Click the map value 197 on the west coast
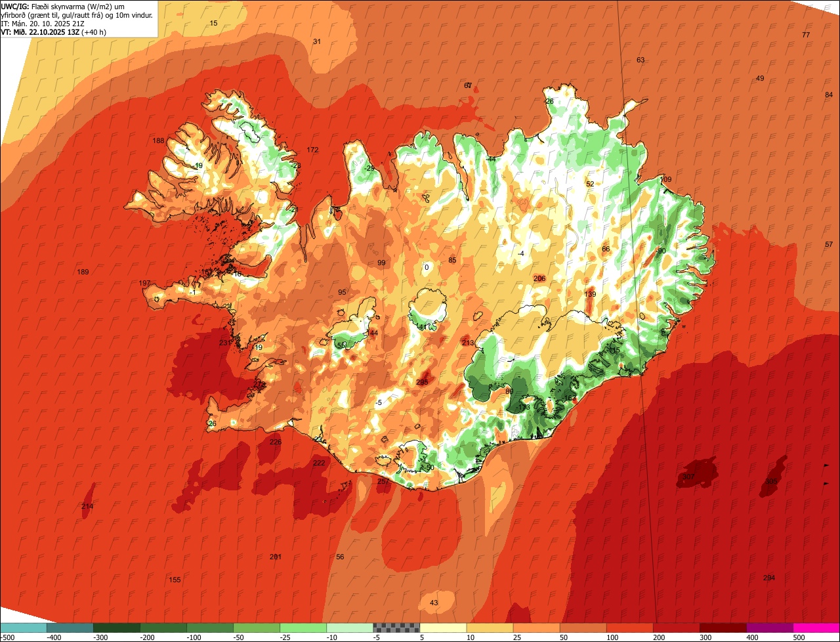This screenshot has width=840, height=642. pyautogui.click(x=145, y=283)
